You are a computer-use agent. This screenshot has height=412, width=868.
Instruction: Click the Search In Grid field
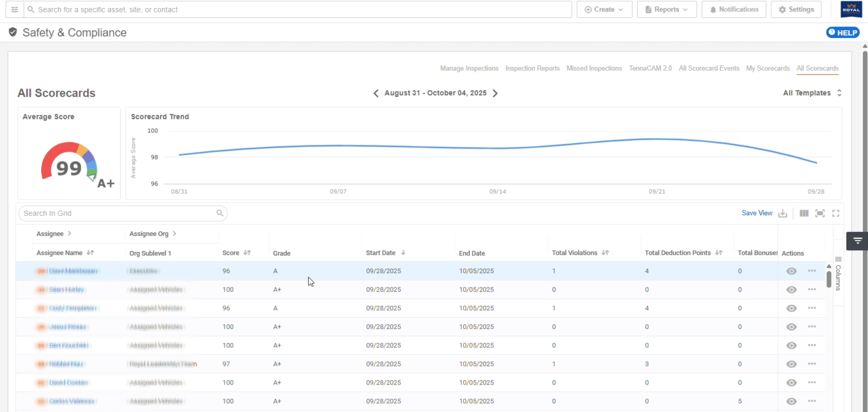[118, 213]
